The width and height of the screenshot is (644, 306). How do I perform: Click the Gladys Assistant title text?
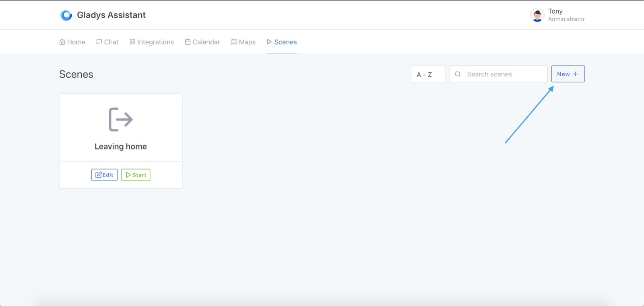coord(111,15)
